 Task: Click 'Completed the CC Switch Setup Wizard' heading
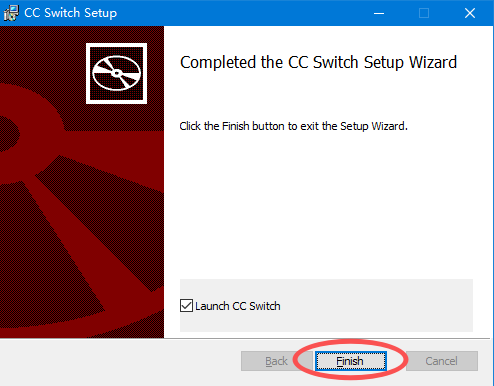[318, 62]
